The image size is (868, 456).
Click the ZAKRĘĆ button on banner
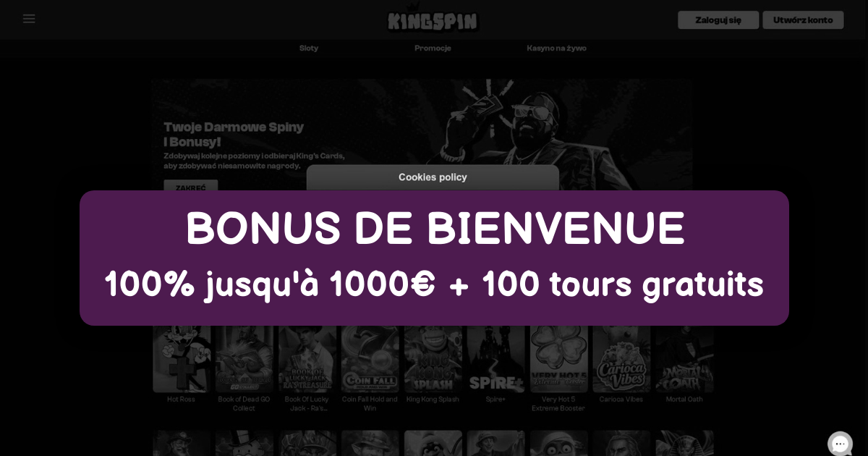click(190, 187)
